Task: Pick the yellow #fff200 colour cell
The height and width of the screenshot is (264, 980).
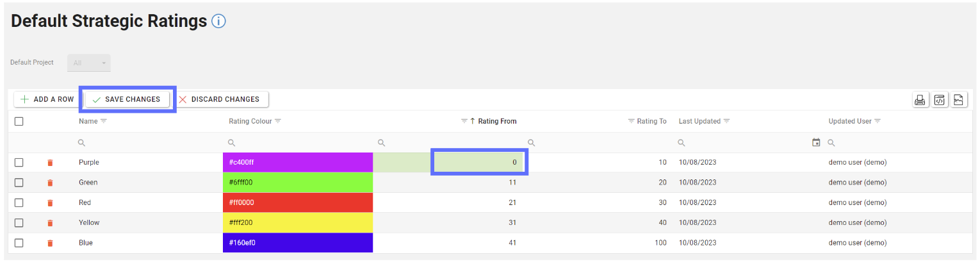Action: 297,223
